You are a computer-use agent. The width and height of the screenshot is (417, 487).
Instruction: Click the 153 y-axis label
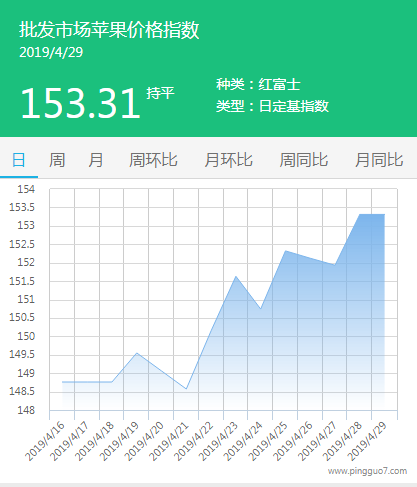[x=26, y=226]
